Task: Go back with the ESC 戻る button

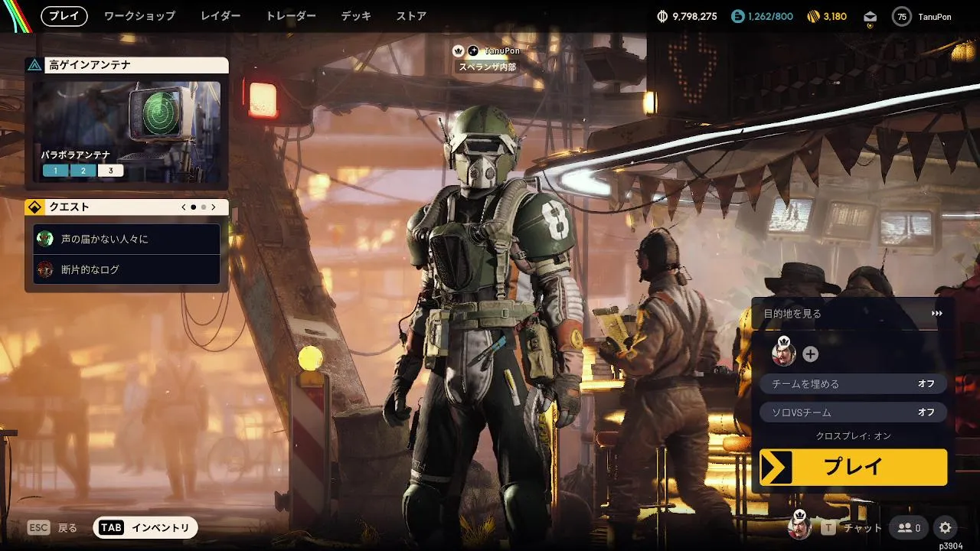Action: coord(53,528)
